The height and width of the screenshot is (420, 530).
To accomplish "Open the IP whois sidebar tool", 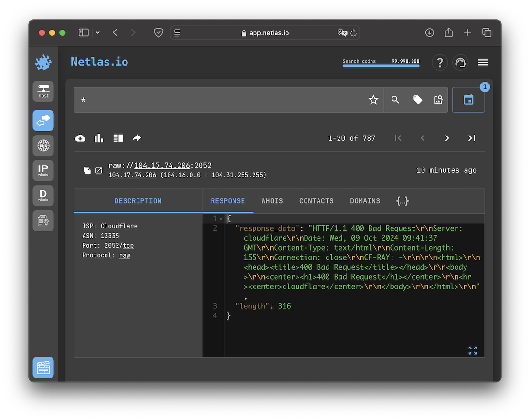I will coord(43,170).
